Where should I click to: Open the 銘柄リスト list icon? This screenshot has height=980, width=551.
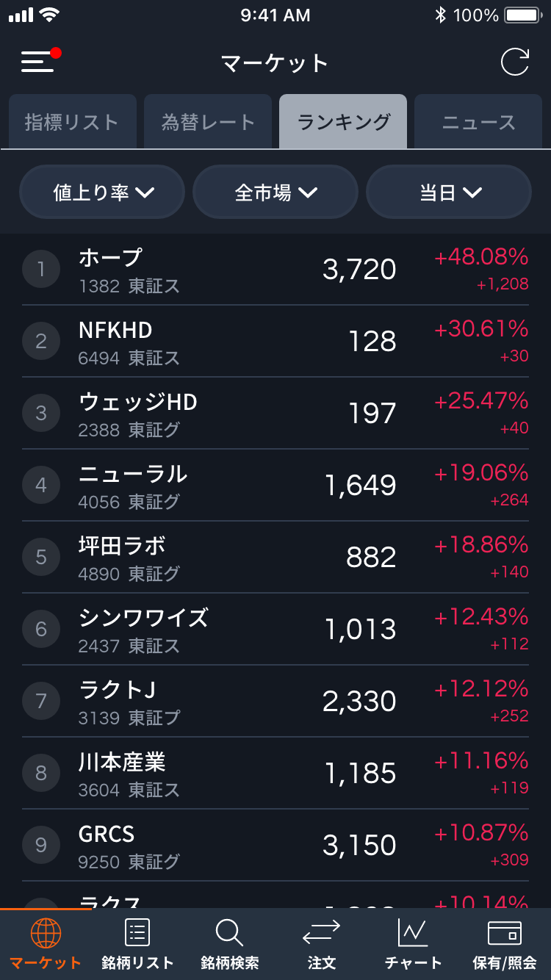(137, 933)
